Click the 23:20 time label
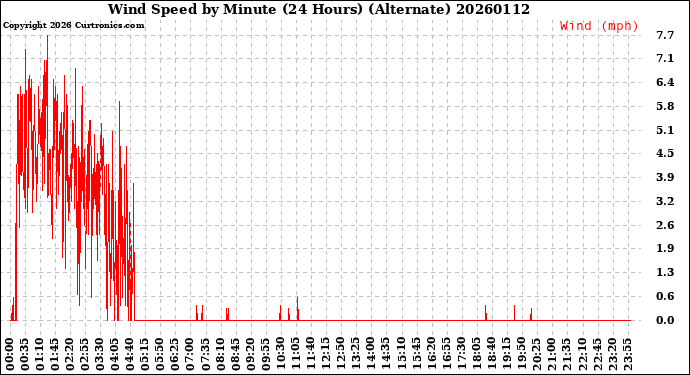This screenshot has width=690, height=375. (x=612, y=354)
